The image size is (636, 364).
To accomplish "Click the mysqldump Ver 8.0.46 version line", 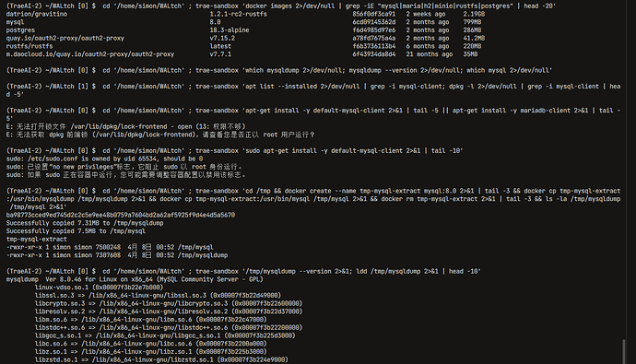I will 135,280.
